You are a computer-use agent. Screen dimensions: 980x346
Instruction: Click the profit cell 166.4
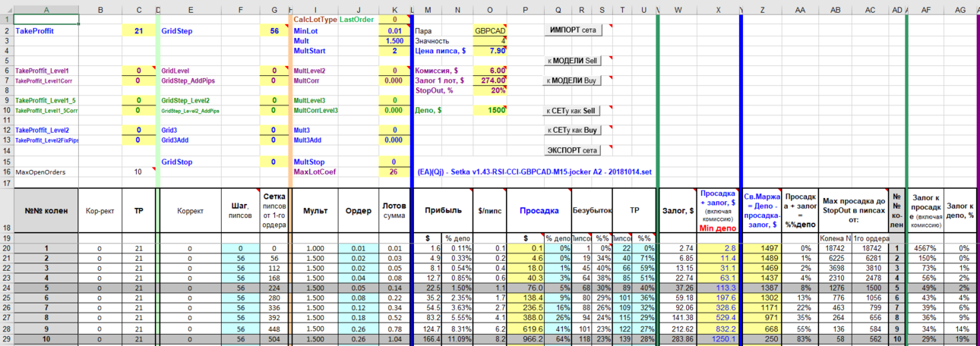pyautogui.click(x=428, y=340)
